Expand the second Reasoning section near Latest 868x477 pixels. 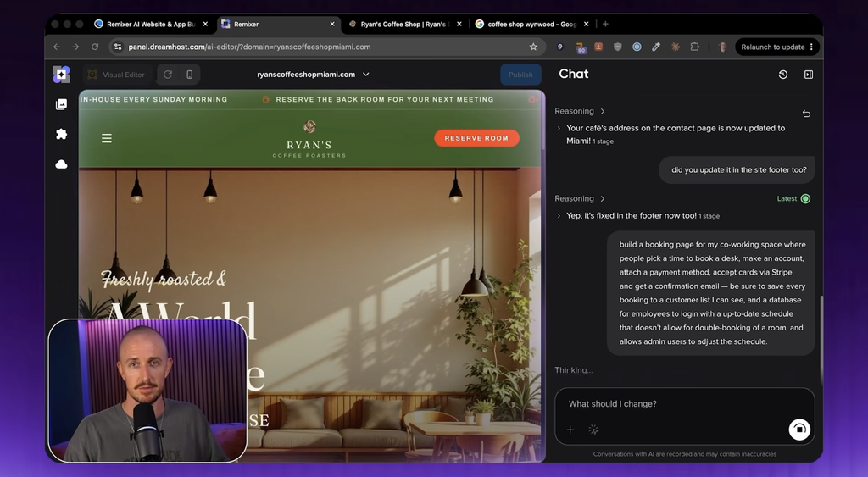pos(603,198)
